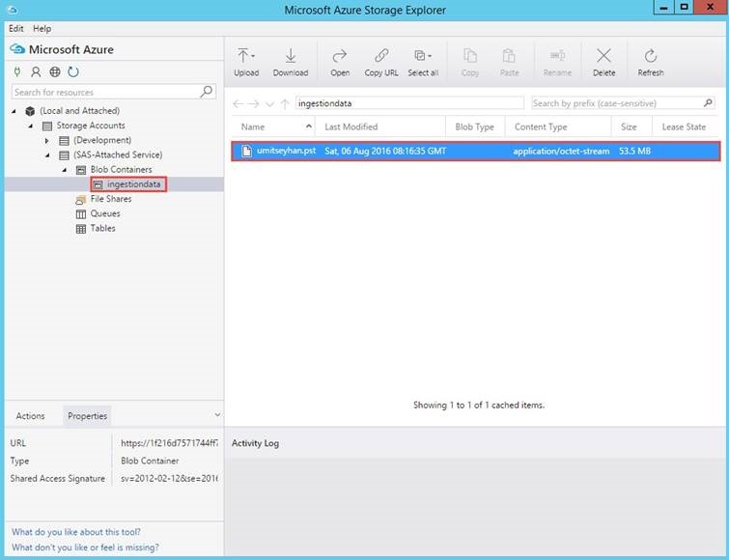
Task: Click the connect plug icon
Action: tap(17, 71)
